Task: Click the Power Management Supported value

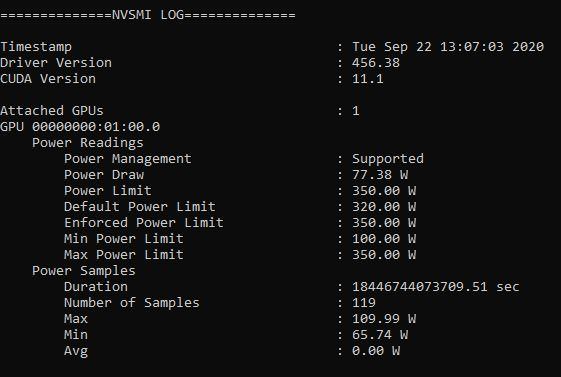Action: [388, 159]
